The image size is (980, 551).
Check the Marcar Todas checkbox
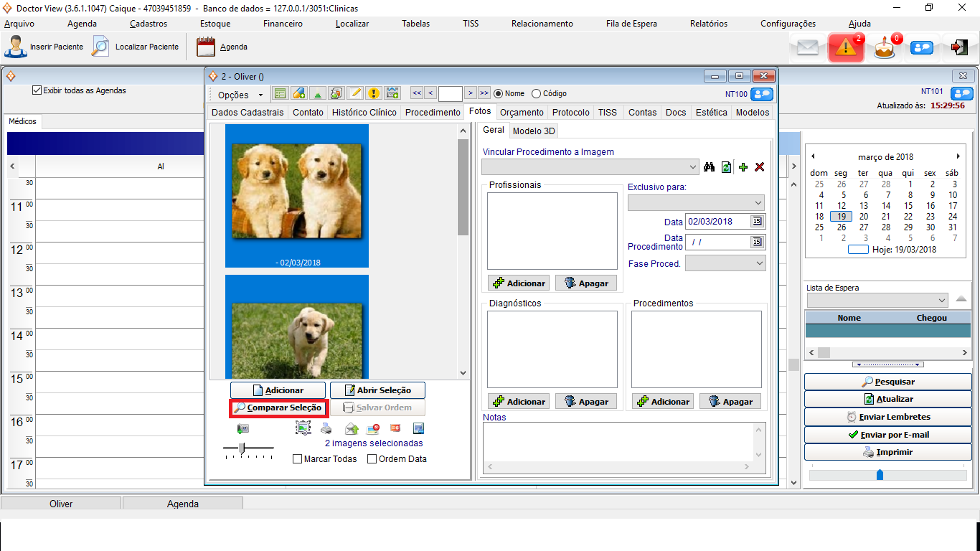pyautogui.click(x=298, y=459)
